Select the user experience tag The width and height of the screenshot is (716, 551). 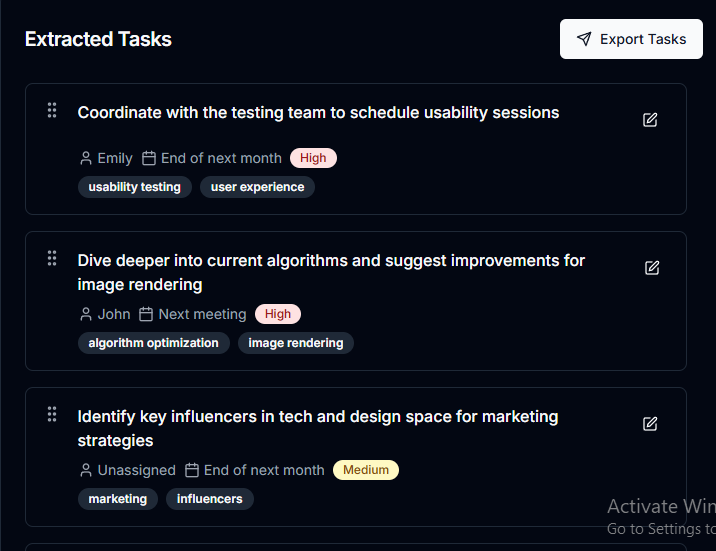pos(257,187)
